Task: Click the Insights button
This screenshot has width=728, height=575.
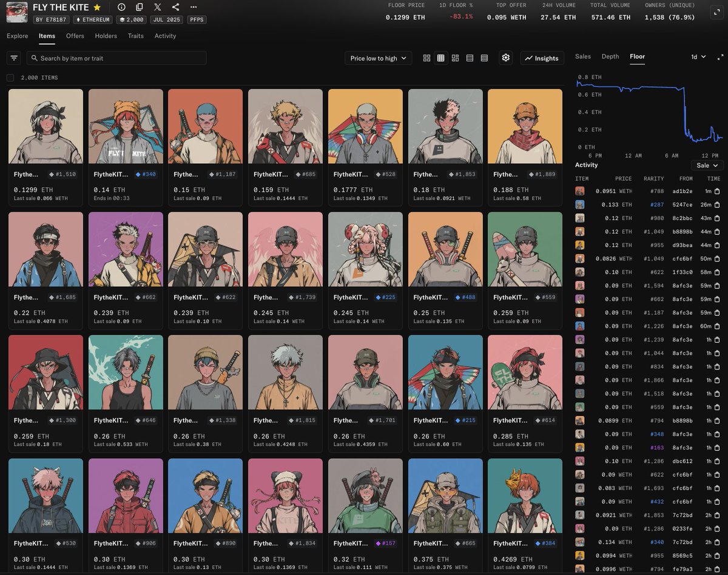Action: (x=542, y=58)
